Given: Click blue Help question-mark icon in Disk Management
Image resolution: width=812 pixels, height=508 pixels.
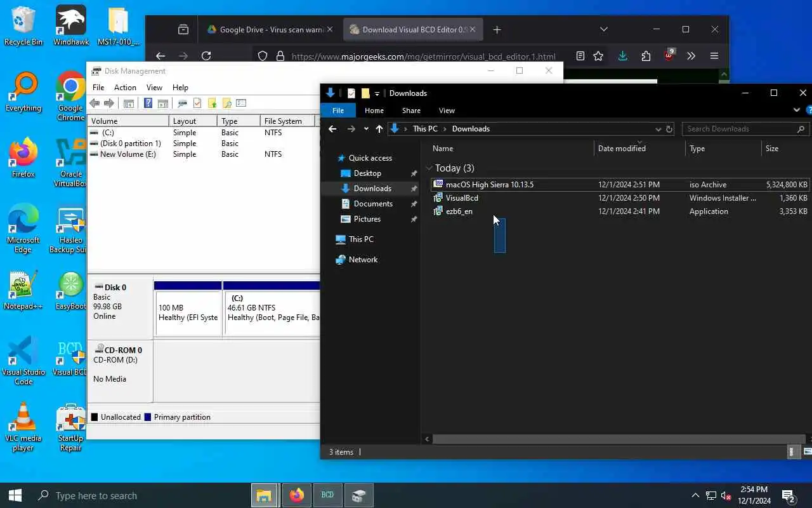Looking at the screenshot, I should [148, 103].
